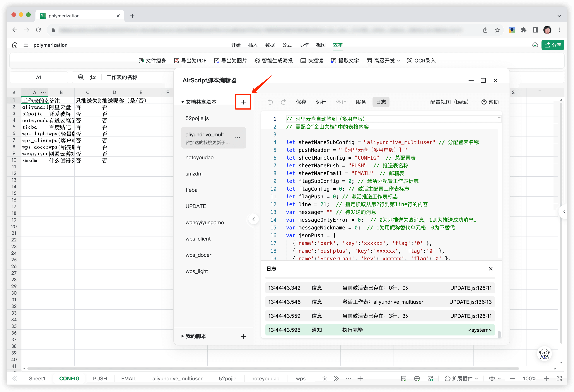Toggle the 日志 log panel

[x=381, y=102]
